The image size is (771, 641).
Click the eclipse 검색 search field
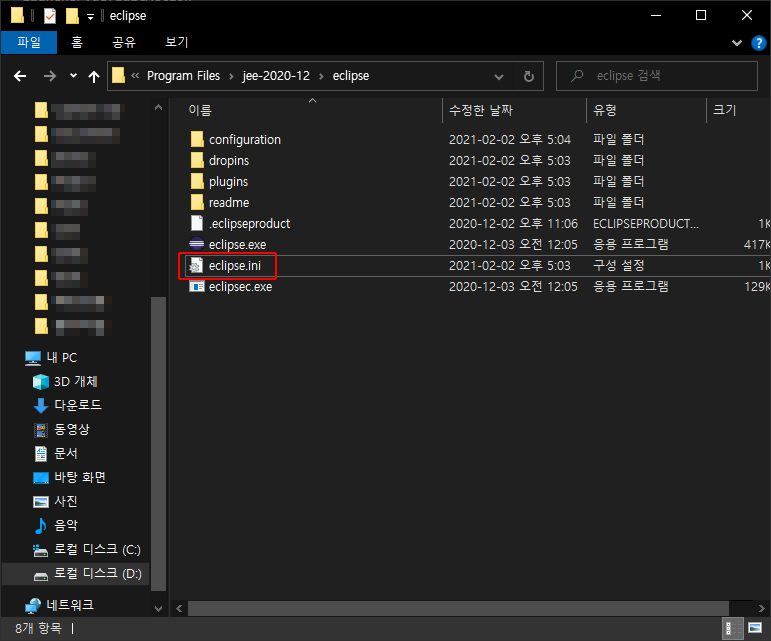(x=656, y=76)
